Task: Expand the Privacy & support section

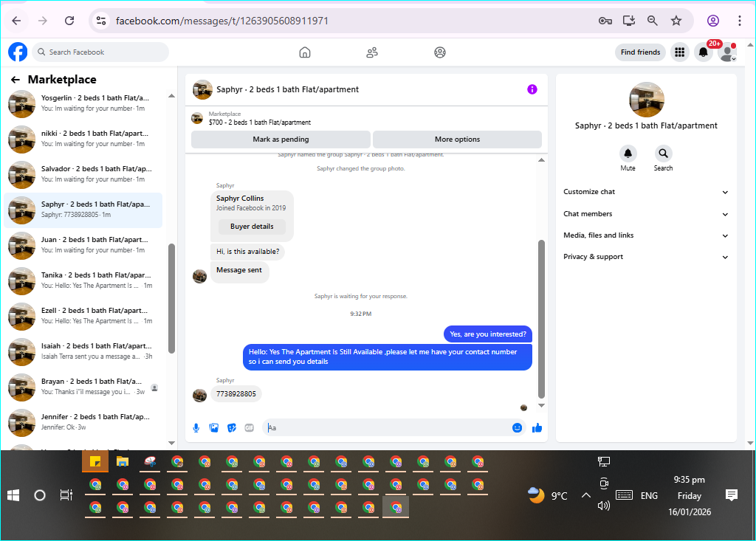Action: (645, 257)
